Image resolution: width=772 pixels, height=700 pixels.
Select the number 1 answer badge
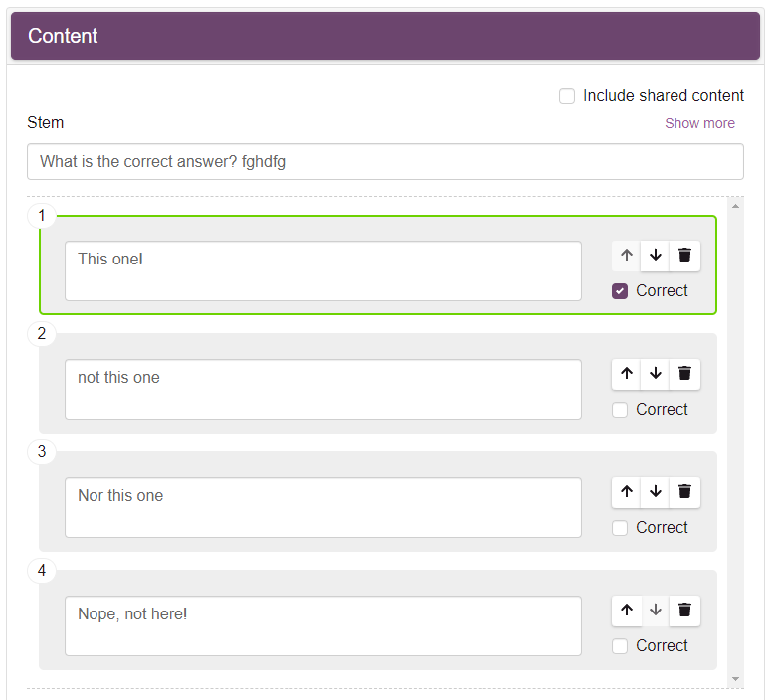(42, 216)
